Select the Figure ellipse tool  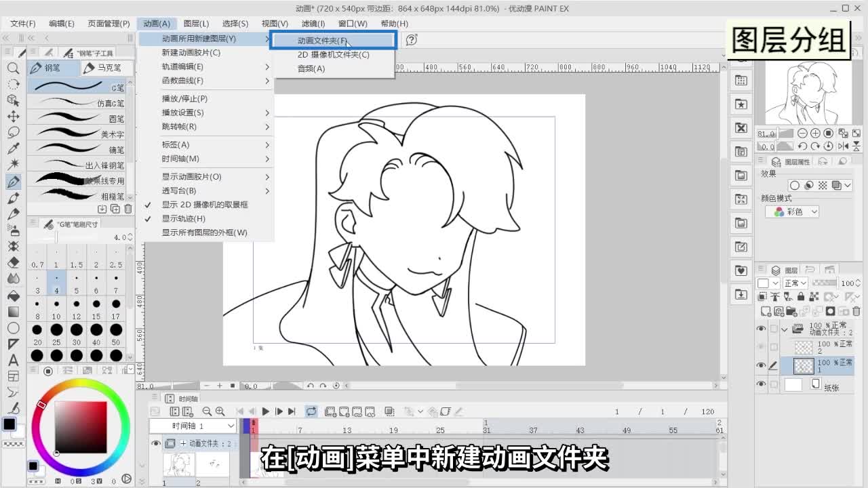pos(13,328)
